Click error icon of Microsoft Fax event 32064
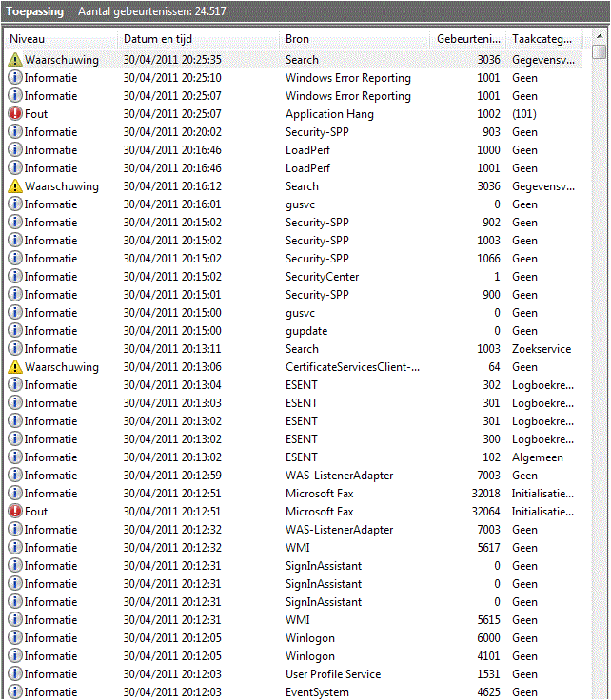 tap(14, 511)
